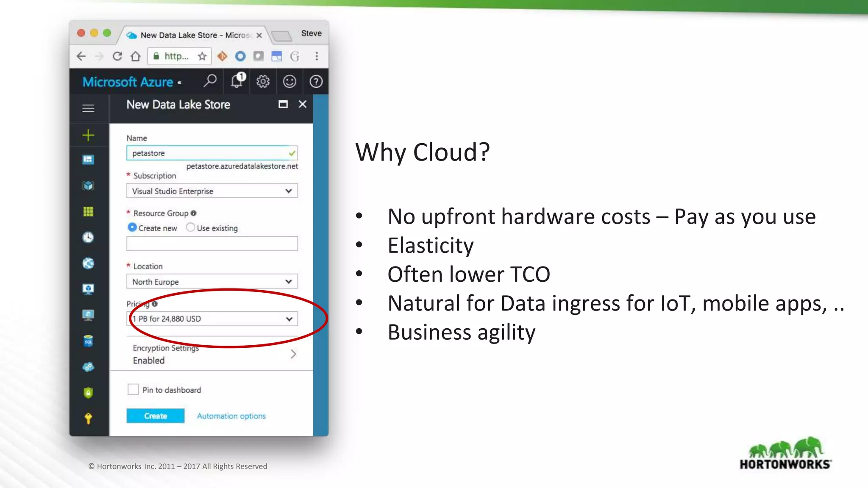Screen dimensions: 868x488
Task: Open Azure help question mark
Action: [316, 81]
